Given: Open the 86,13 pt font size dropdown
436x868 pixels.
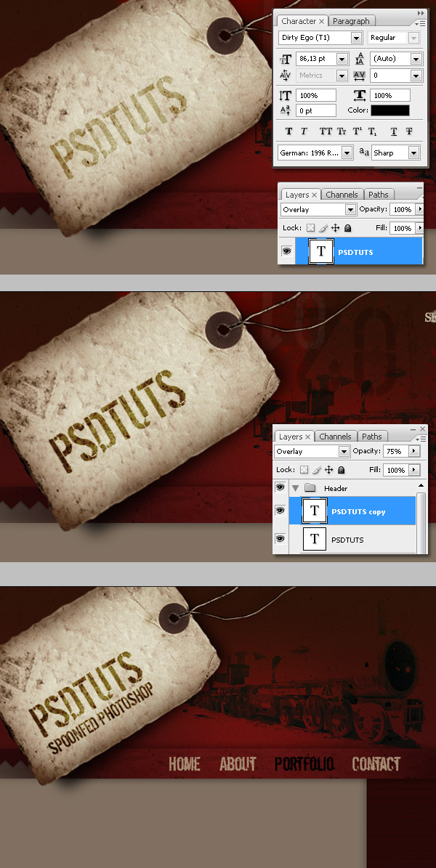Looking at the screenshot, I should 342,59.
